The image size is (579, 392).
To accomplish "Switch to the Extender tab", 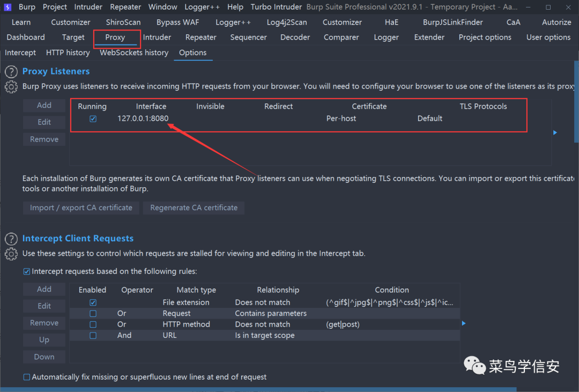I will pyautogui.click(x=429, y=38).
